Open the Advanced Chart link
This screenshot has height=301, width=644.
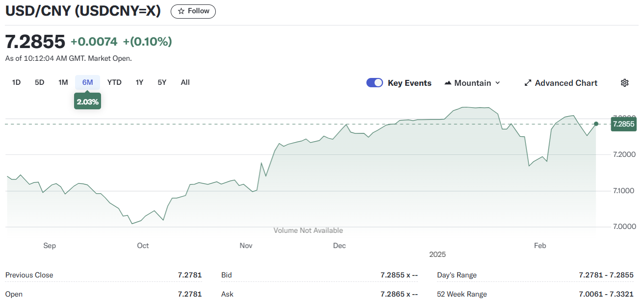coord(566,83)
